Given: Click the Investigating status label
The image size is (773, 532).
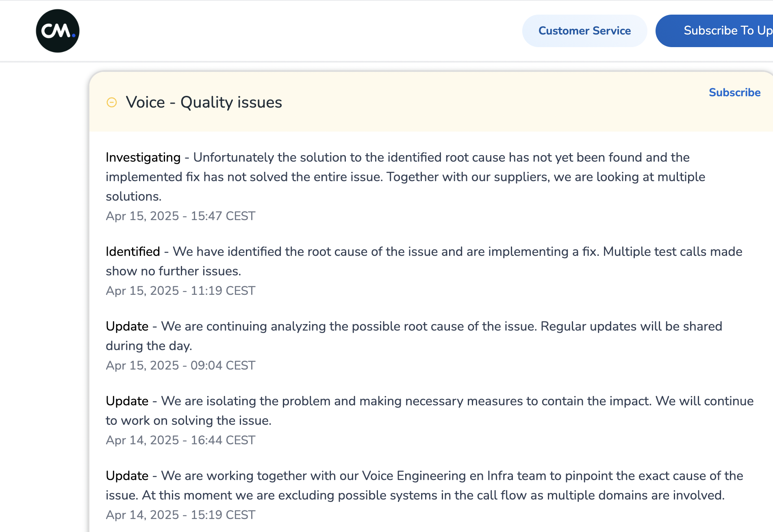Looking at the screenshot, I should pyautogui.click(x=143, y=158).
